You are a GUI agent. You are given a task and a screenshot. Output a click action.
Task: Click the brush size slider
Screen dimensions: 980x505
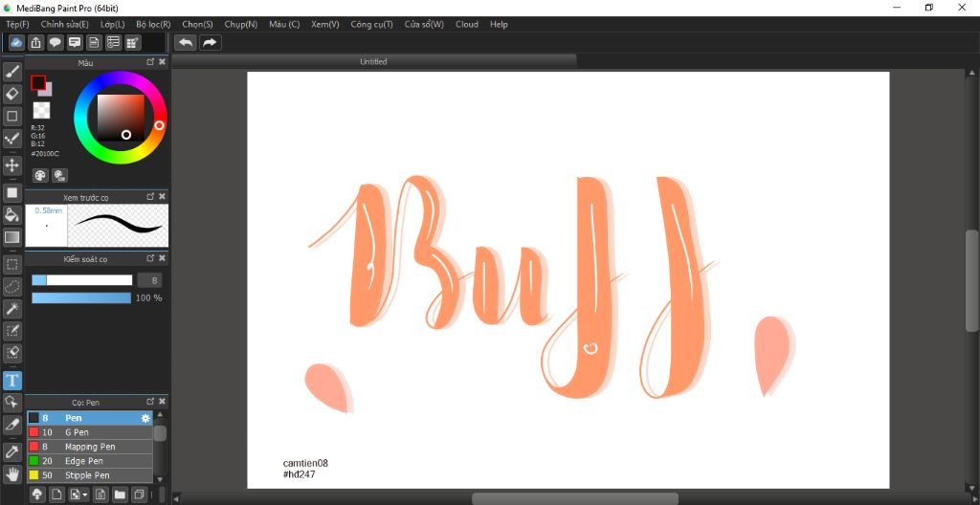click(82, 280)
